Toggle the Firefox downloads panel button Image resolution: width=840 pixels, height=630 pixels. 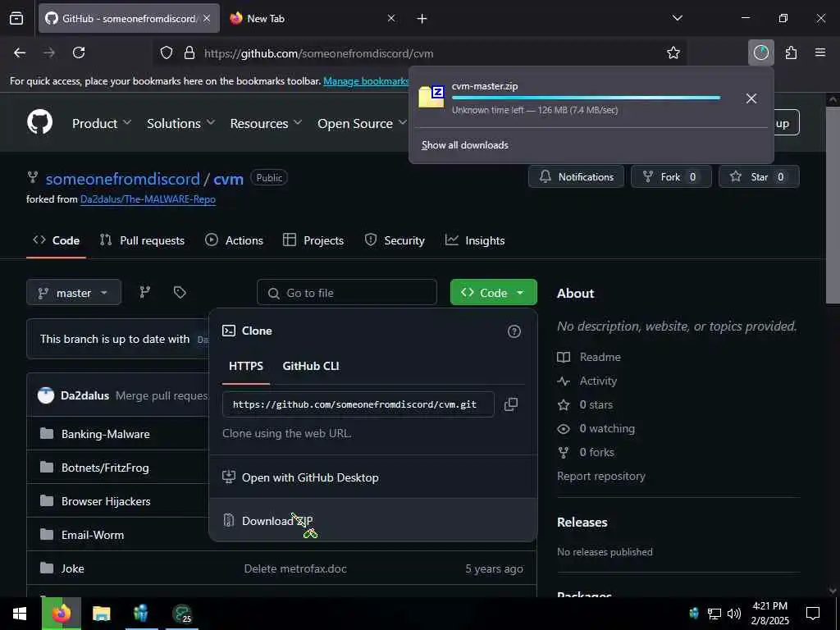[760, 52]
